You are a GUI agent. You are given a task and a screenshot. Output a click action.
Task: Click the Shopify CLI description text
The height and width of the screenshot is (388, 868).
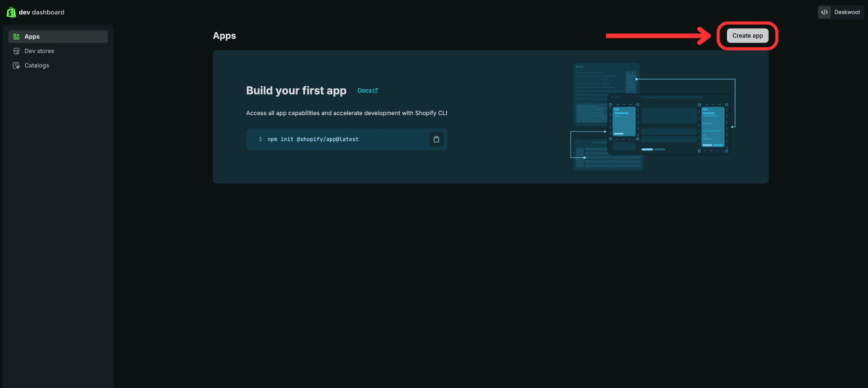click(347, 113)
